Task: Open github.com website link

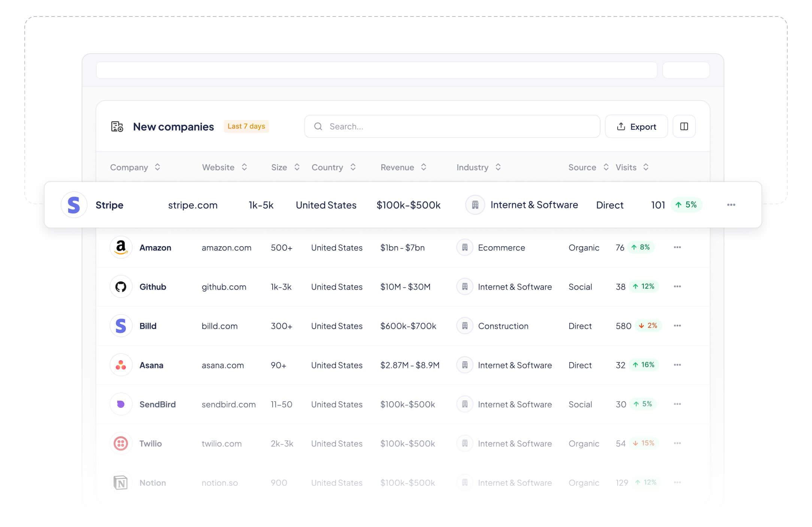Action: point(224,287)
